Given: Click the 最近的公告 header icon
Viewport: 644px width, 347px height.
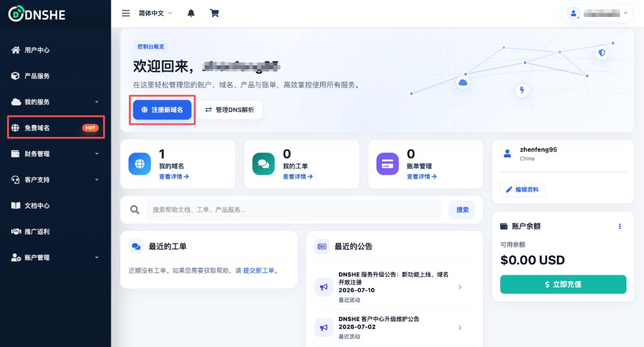Looking at the screenshot, I should tap(322, 246).
